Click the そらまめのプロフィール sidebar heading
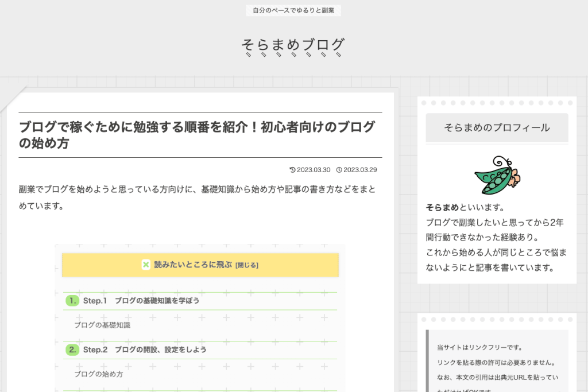Viewport: 588px width, 392px height. pyautogui.click(x=497, y=127)
